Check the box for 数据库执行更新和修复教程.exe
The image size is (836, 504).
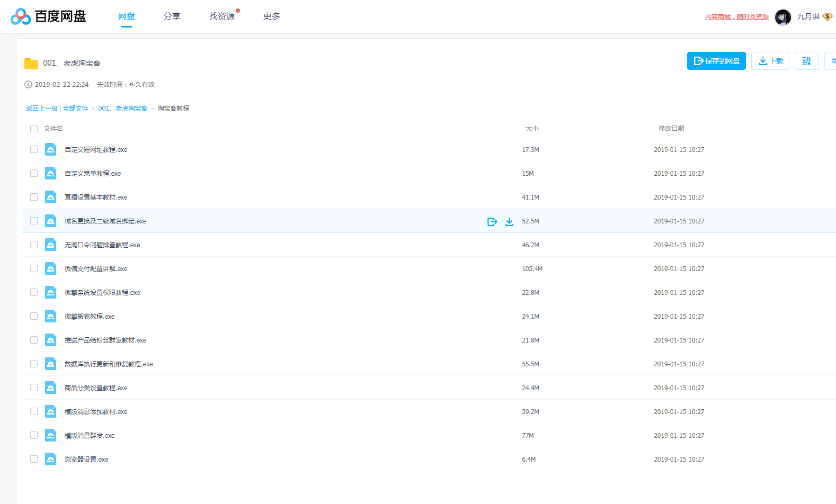(34, 364)
